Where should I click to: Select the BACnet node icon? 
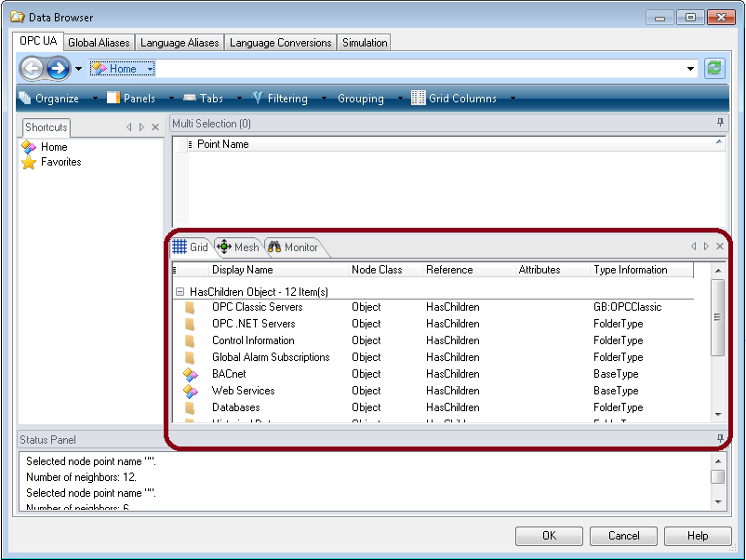pyautogui.click(x=190, y=374)
